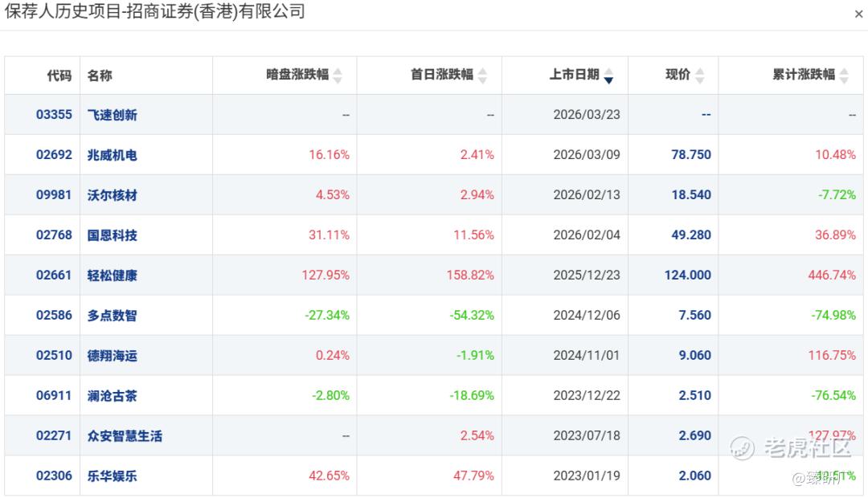Select cumulative change 36.89%
The width and height of the screenshot is (868, 498).
click(x=835, y=235)
